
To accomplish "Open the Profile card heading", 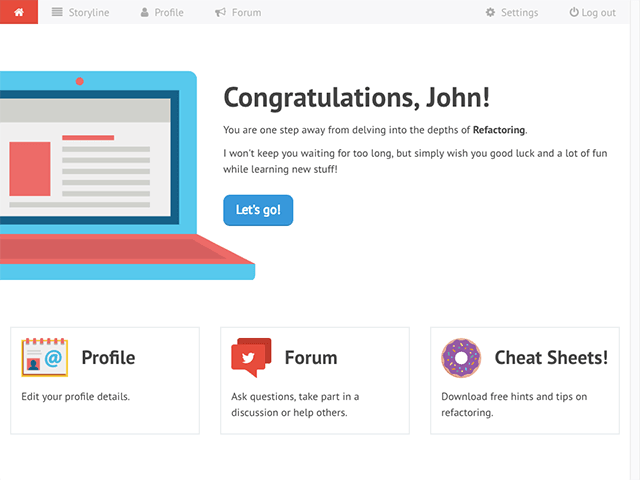I will click(x=108, y=358).
